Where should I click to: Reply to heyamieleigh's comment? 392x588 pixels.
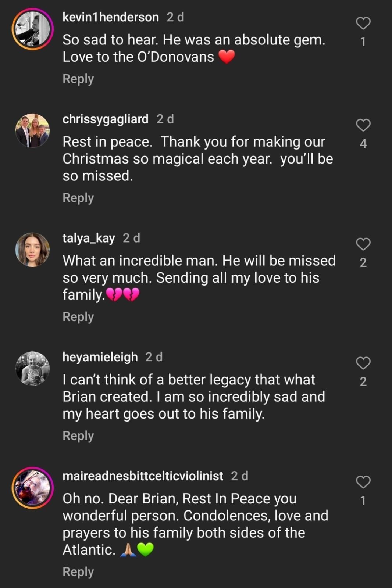pos(78,436)
